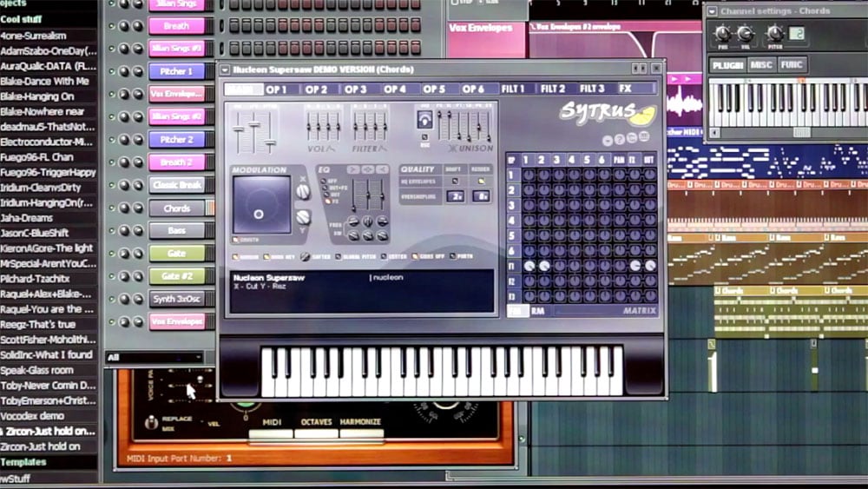Click the EQ right-arrow button

point(353,169)
